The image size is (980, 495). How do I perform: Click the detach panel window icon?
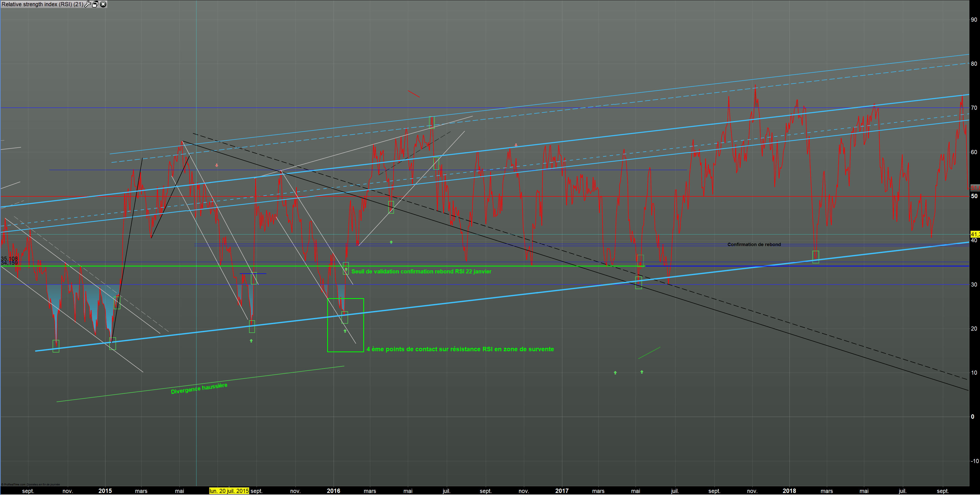(95, 4)
